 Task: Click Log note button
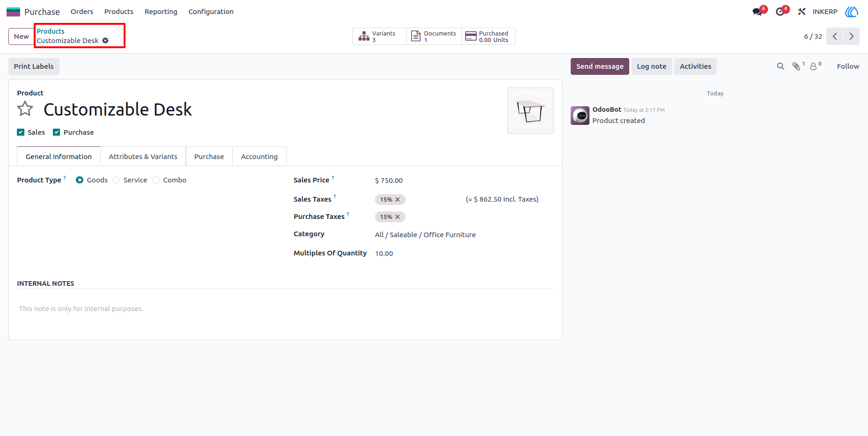tap(652, 66)
